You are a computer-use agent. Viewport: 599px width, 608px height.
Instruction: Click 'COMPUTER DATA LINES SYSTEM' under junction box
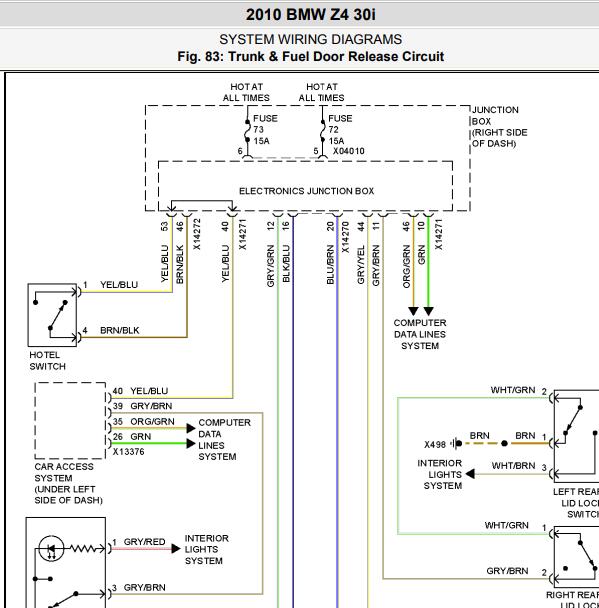[x=420, y=334]
